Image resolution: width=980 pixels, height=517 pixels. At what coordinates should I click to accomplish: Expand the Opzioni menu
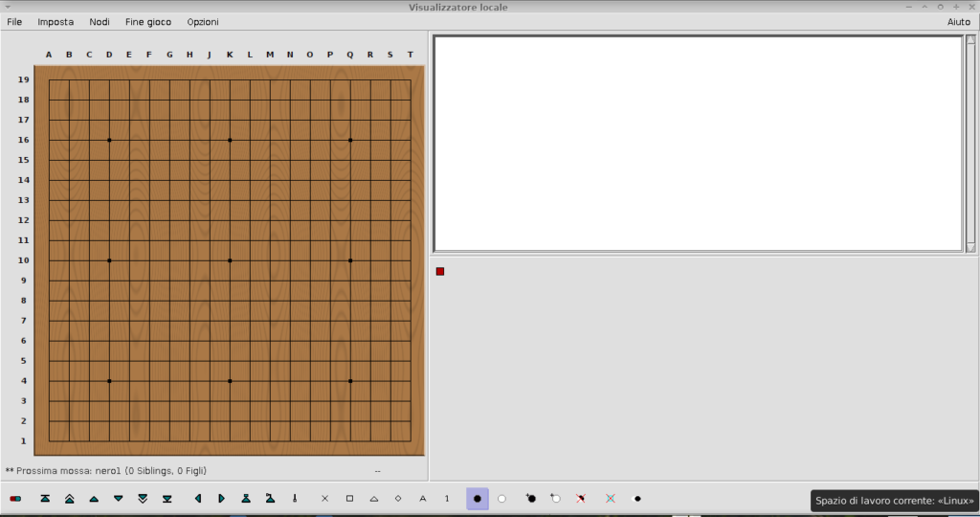tap(203, 21)
